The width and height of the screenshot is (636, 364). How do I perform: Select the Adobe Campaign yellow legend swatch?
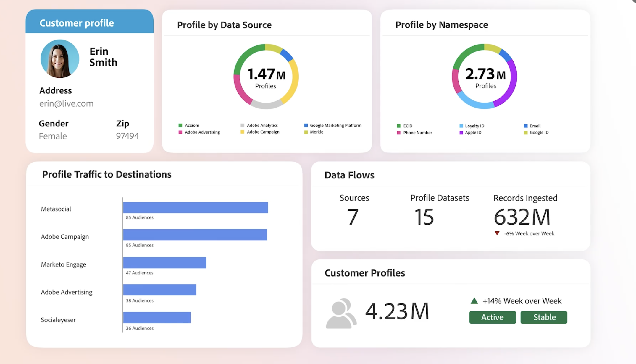click(x=242, y=132)
